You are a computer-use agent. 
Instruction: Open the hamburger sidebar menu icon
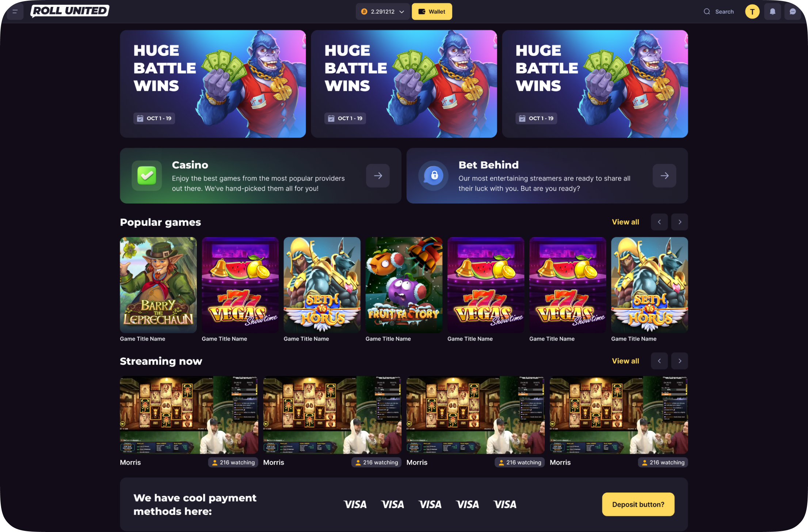pyautogui.click(x=15, y=11)
